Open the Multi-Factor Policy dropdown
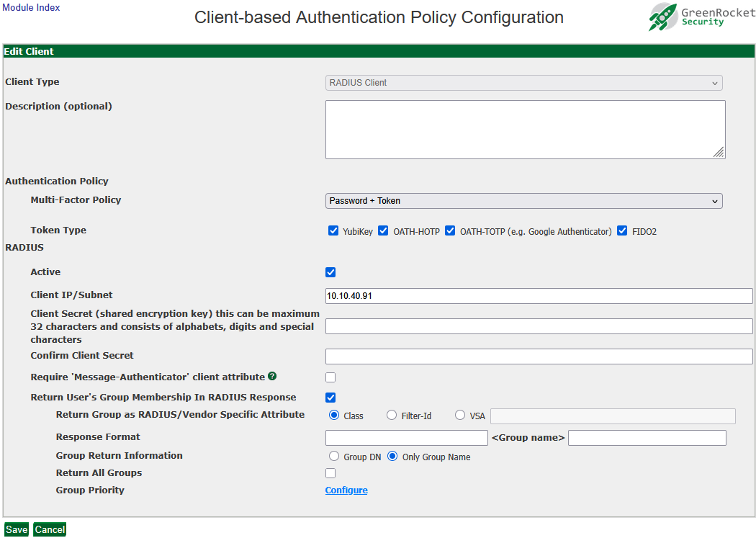Screen dimensions: 756x538 (523, 201)
